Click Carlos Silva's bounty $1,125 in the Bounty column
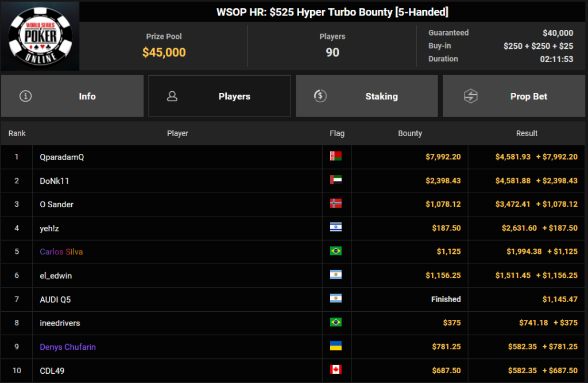The image size is (588, 383). coord(449,252)
